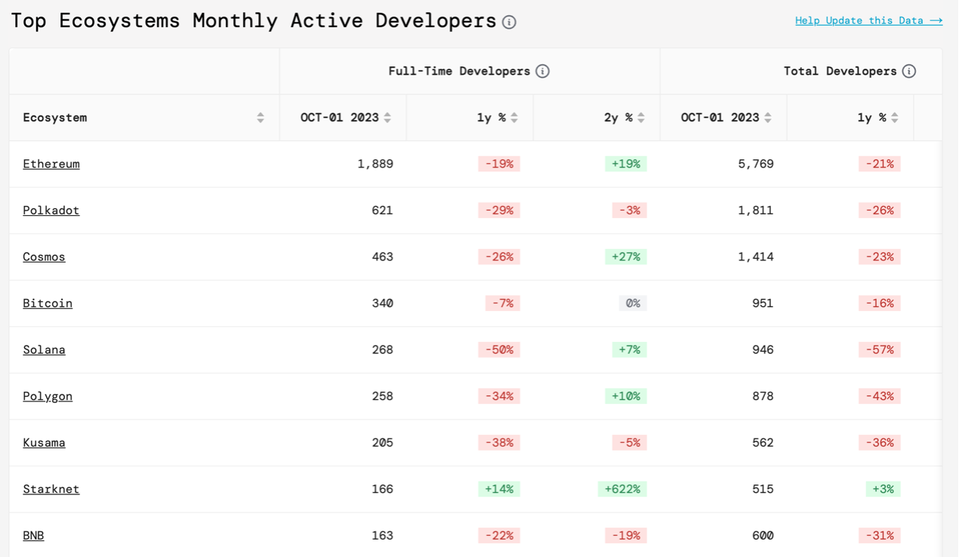The image size is (962, 560).
Task: Open the Polkadot ecosystem page
Action: click(x=51, y=211)
